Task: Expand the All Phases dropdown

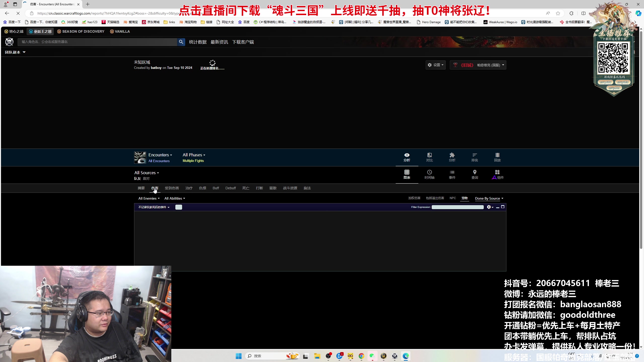Action: click(193, 155)
